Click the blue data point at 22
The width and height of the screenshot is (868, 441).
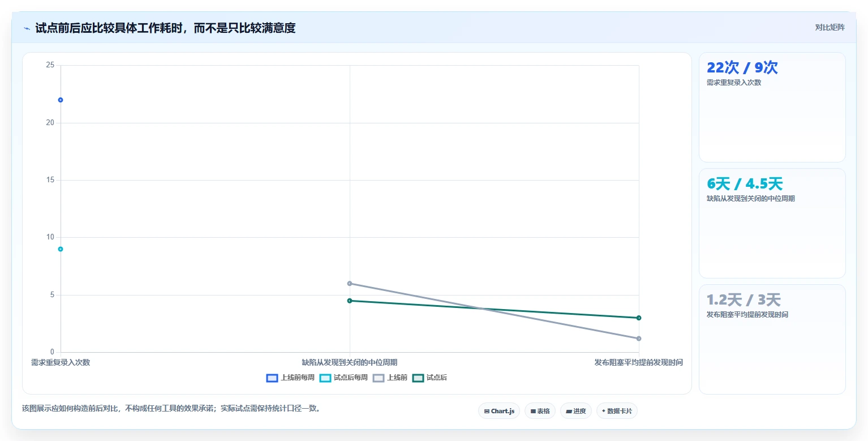pyautogui.click(x=61, y=100)
